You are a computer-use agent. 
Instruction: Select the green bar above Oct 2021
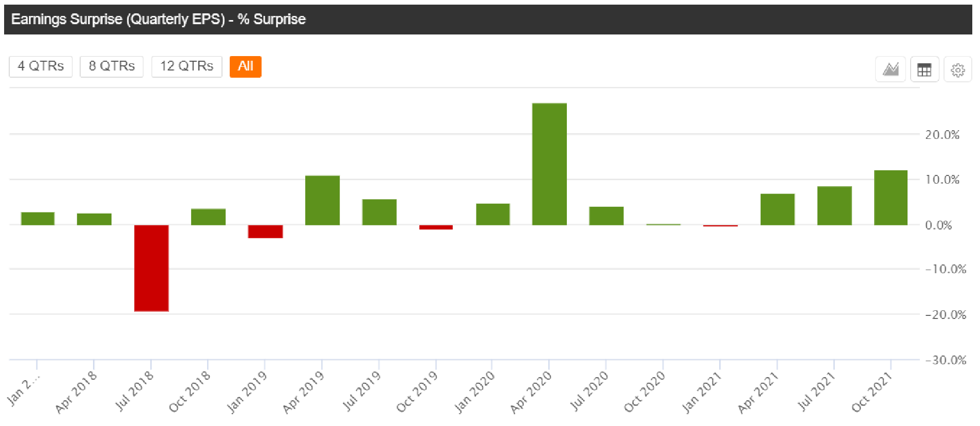[890, 197]
